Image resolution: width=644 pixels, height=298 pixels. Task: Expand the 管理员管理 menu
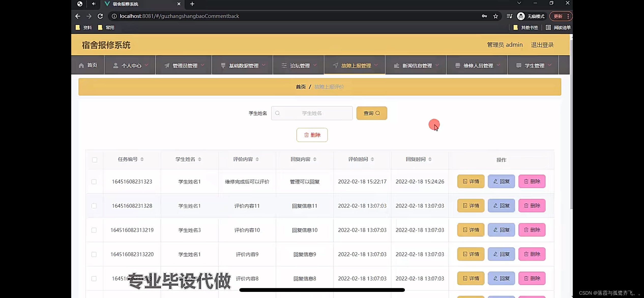click(x=184, y=65)
